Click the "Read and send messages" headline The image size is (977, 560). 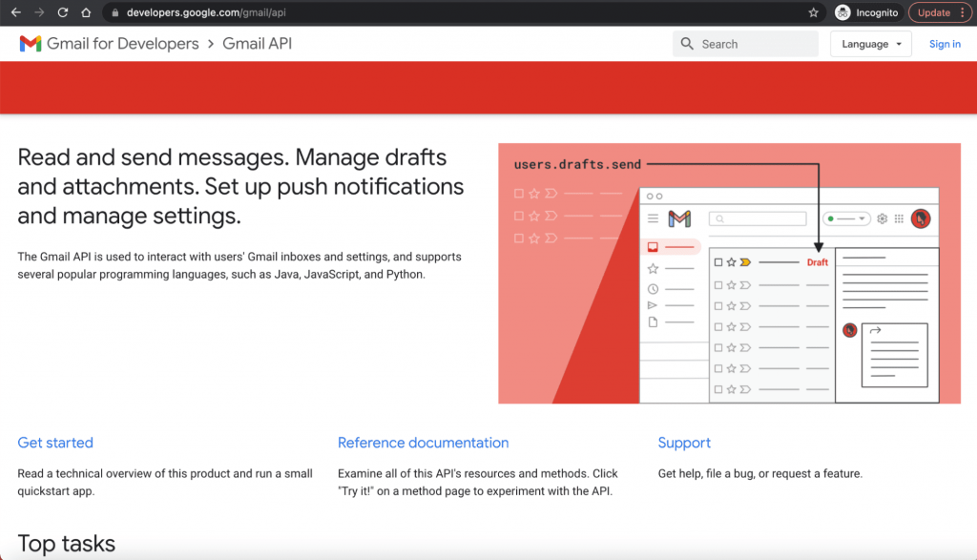point(240,186)
